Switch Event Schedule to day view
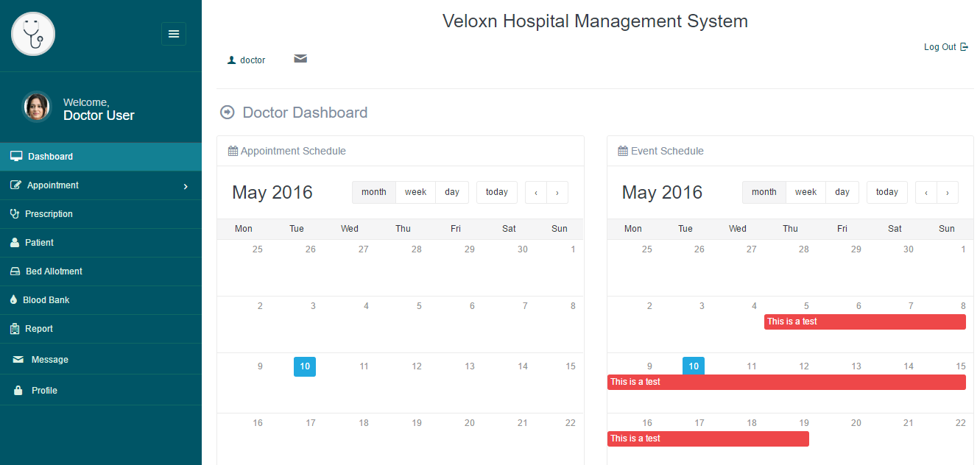The width and height of the screenshot is (980, 465). (x=842, y=192)
